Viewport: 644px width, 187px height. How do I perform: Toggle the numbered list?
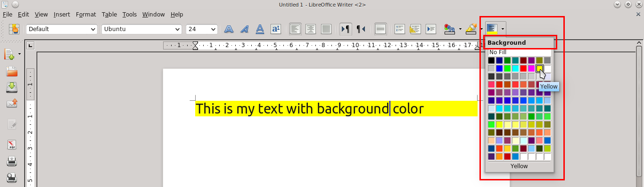click(x=400, y=29)
